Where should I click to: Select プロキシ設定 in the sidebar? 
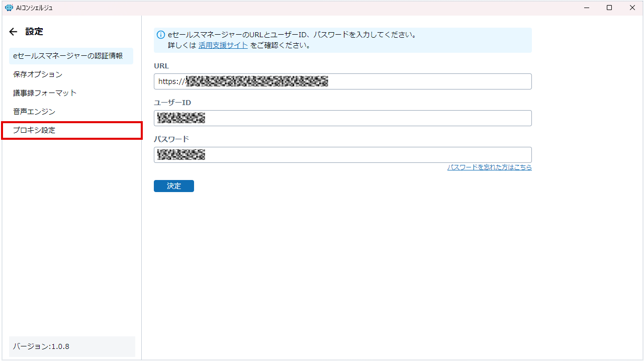tap(34, 130)
